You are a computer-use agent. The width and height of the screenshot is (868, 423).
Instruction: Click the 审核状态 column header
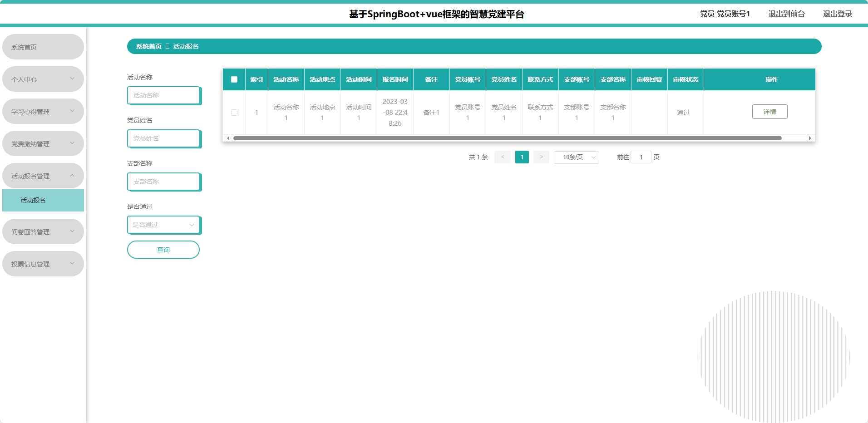[686, 79]
